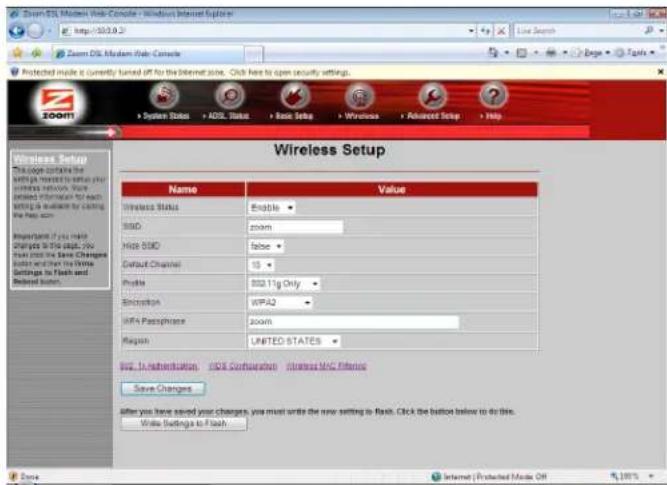This screenshot has height=485, width=667.
Task: Click the Write Settings to Flash button
Action: pyautogui.click(x=183, y=423)
